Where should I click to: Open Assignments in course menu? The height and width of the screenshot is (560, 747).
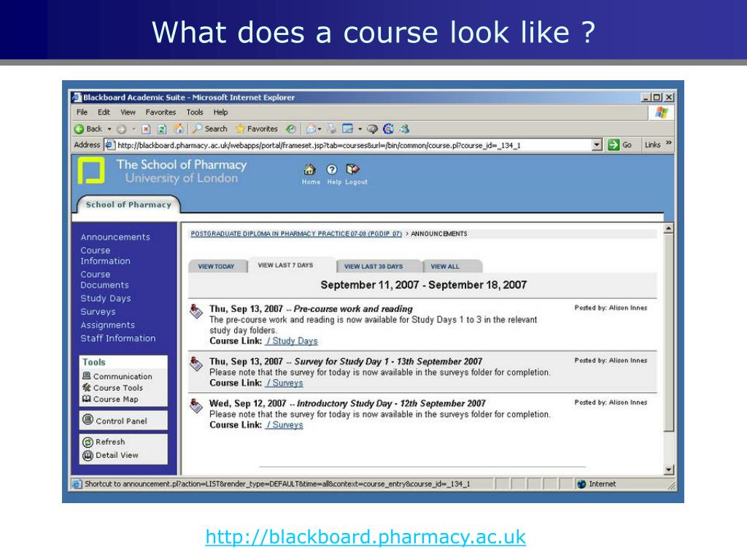point(108,325)
